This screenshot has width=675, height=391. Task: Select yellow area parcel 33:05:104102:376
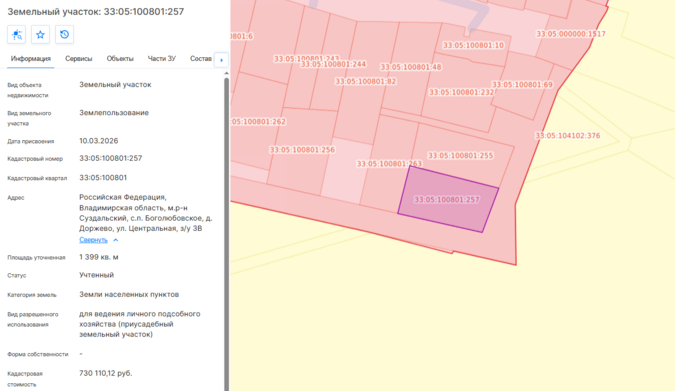click(567, 136)
